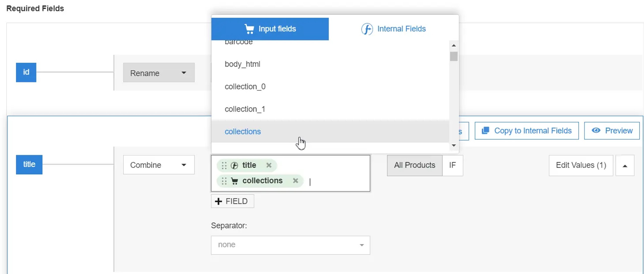This screenshot has width=644, height=274.
Task: Remove the title chip with its X
Action: coord(269,165)
